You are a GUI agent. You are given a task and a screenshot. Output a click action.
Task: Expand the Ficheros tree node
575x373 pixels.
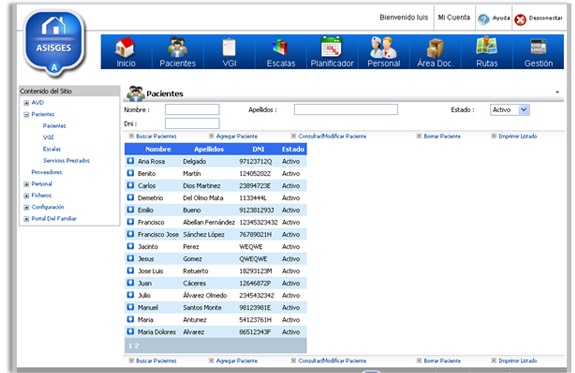coord(26,196)
